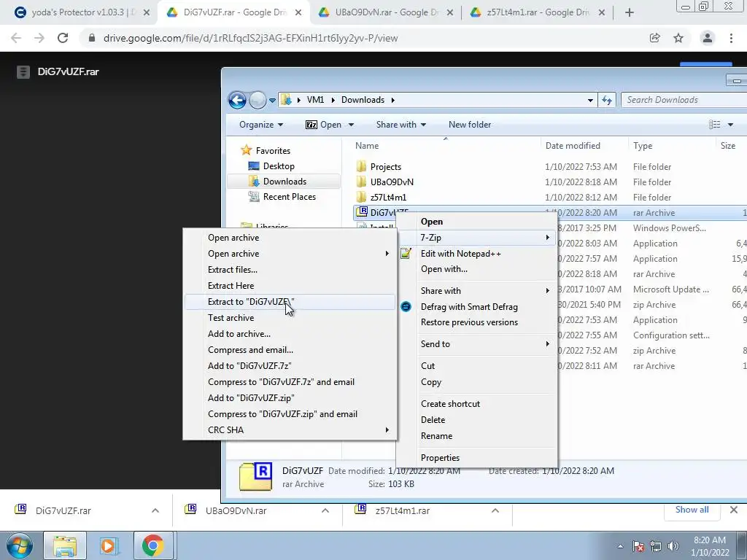Open Windows Explorer from the taskbar
This screenshot has height=560, width=747.
(x=65, y=545)
